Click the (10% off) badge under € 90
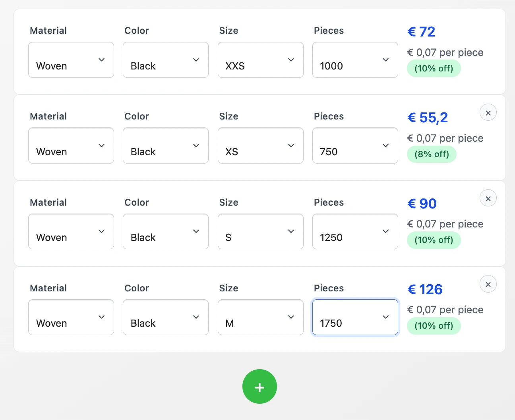515x420 pixels. coord(434,240)
